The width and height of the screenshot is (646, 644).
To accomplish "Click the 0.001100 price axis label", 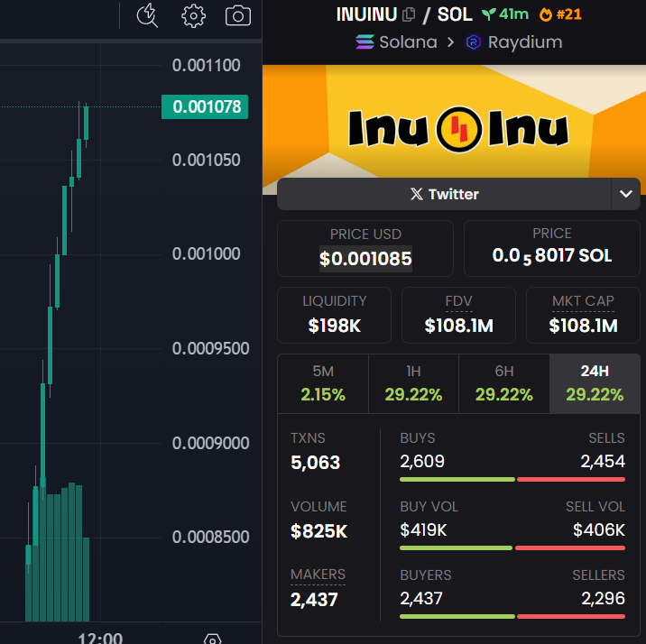I will coord(206,66).
